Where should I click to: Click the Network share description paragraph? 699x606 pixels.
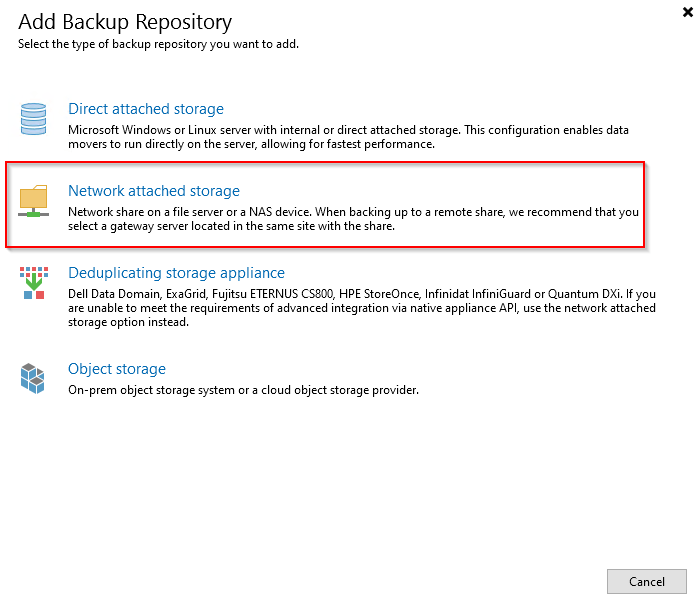(352, 212)
